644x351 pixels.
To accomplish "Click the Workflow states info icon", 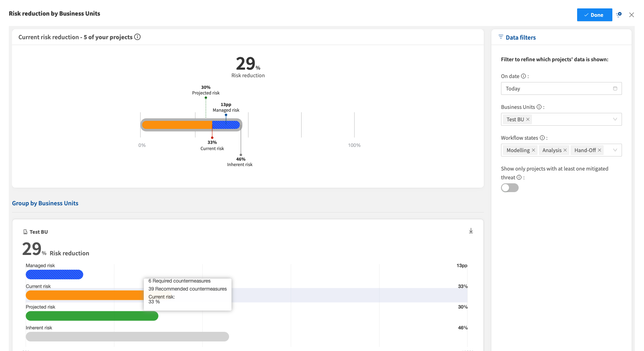I will pyautogui.click(x=542, y=138).
